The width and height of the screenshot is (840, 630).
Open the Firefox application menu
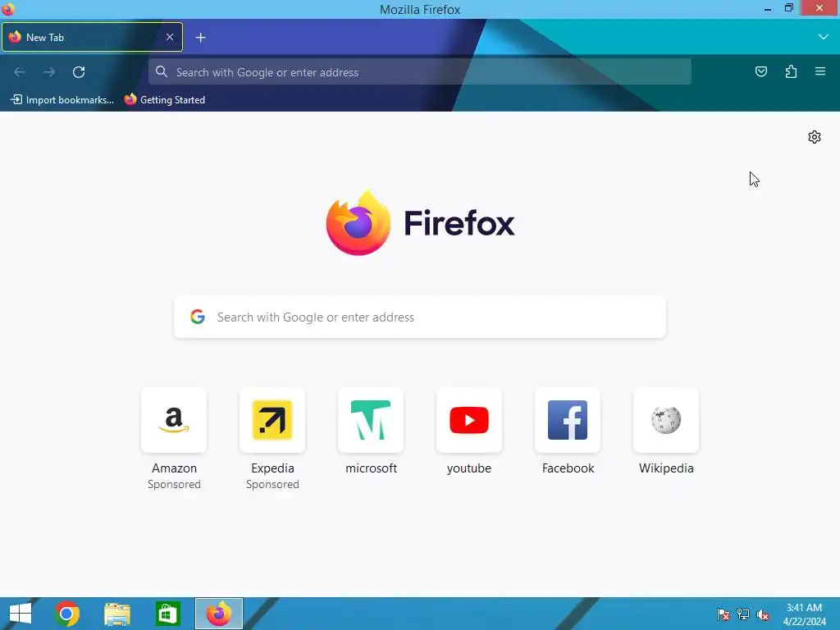click(x=820, y=71)
